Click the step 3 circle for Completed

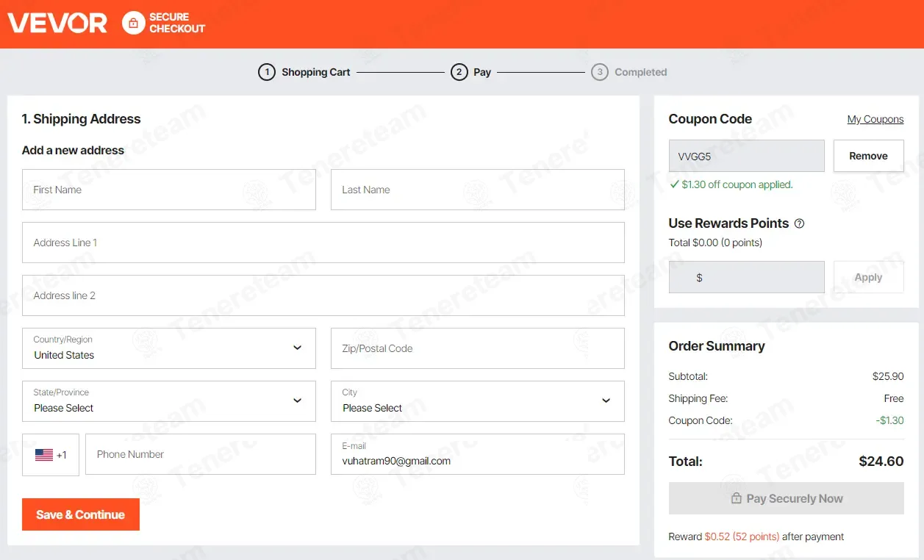point(600,72)
